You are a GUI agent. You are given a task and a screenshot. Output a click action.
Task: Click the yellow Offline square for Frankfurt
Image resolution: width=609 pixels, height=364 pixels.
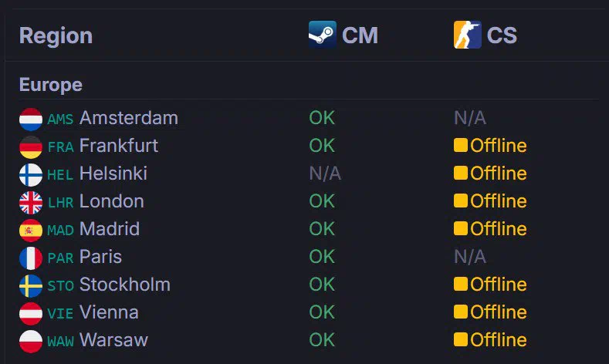461,145
